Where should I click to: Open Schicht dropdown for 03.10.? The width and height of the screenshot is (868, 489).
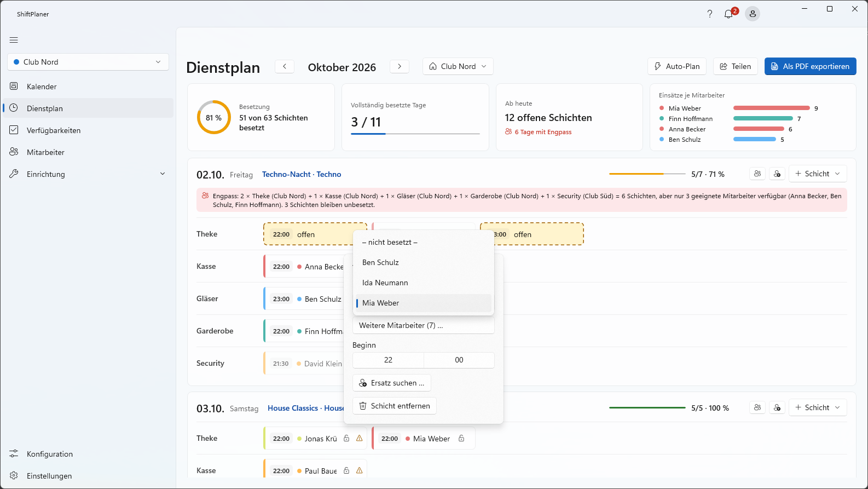click(818, 407)
